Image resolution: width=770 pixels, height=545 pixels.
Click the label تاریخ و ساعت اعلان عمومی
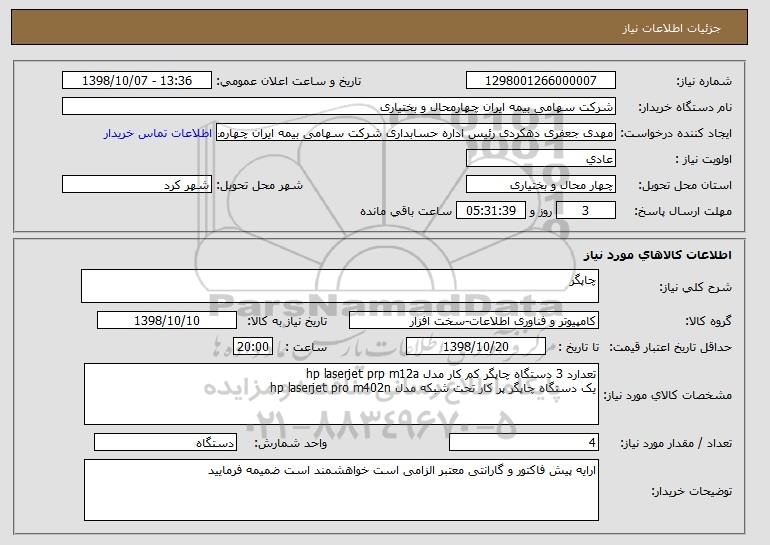(x=289, y=81)
